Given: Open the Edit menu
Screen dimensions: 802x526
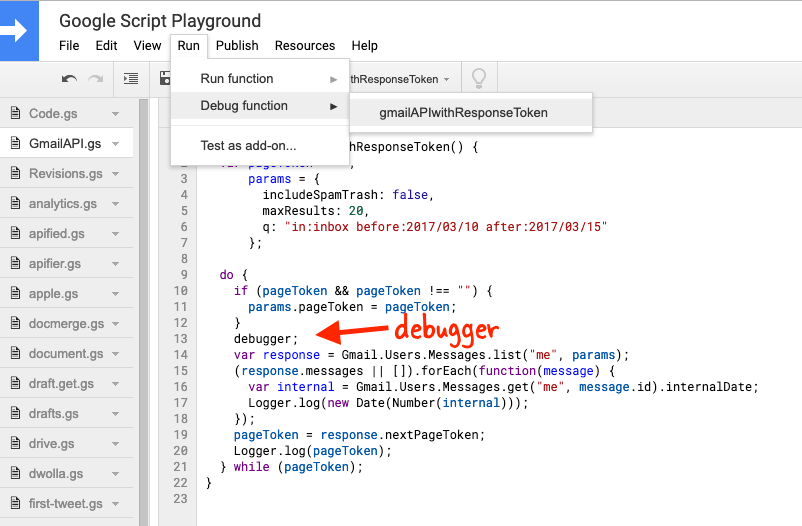Looking at the screenshot, I should [106, 46].
